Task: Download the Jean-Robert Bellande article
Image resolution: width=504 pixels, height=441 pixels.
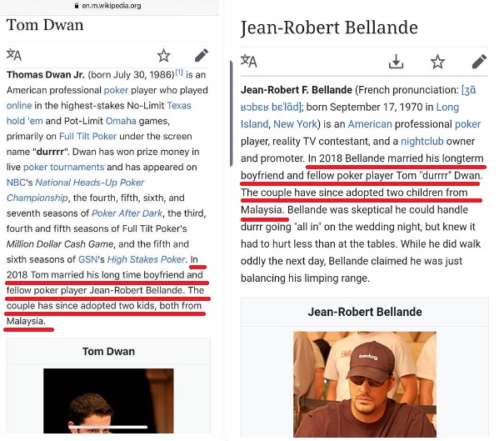Action: tap(396, 61)
